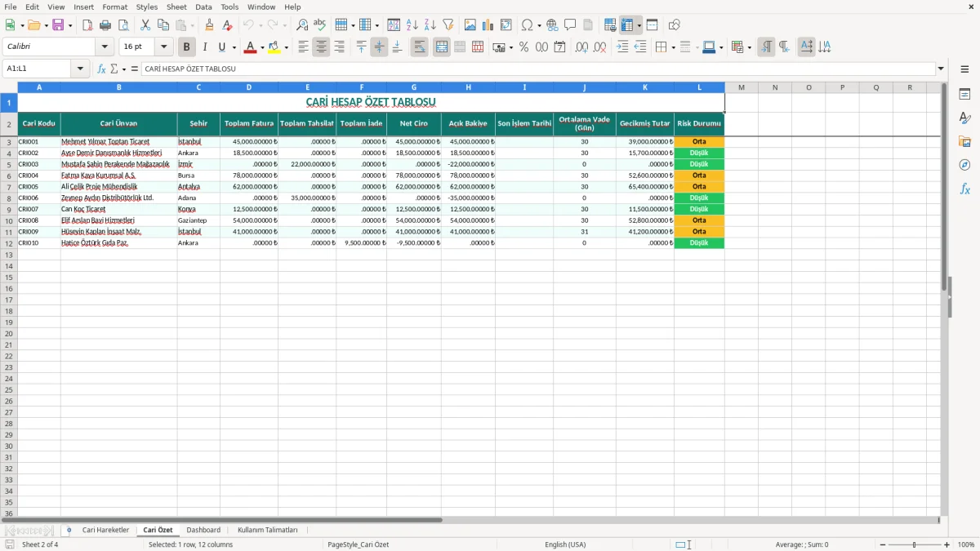This screenshot has height=551, width=980.
Task: Open sidebar Properties deck
Action: (x=964, y=95)
